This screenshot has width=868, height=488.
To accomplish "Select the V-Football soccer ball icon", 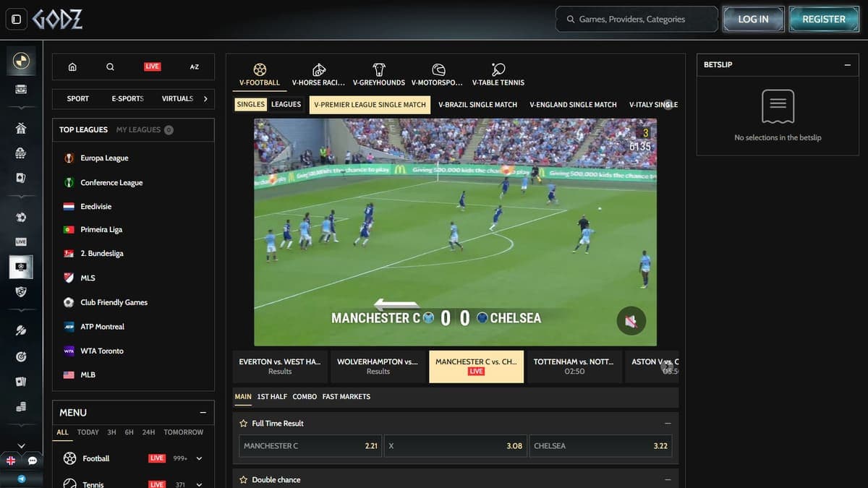I will [x=260, y=69].
